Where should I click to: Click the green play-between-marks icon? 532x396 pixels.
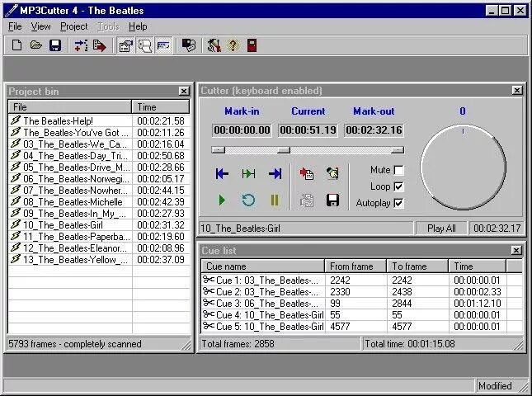(x=248, y=174)
